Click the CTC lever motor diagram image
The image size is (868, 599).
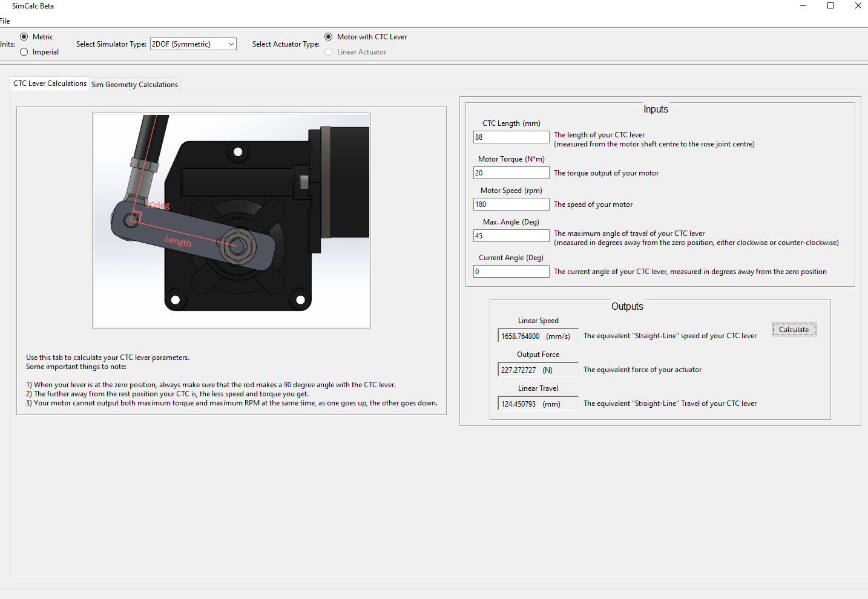pos(231,220)
